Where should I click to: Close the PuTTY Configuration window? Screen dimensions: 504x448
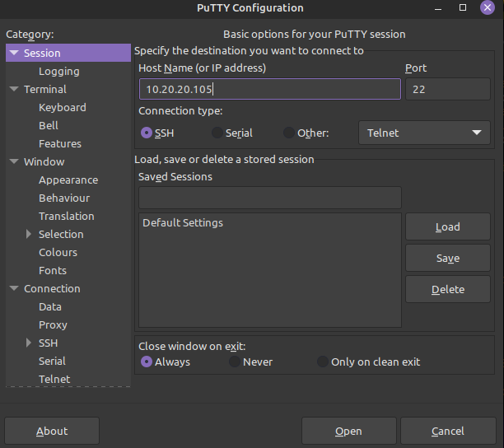click(488, 7)
